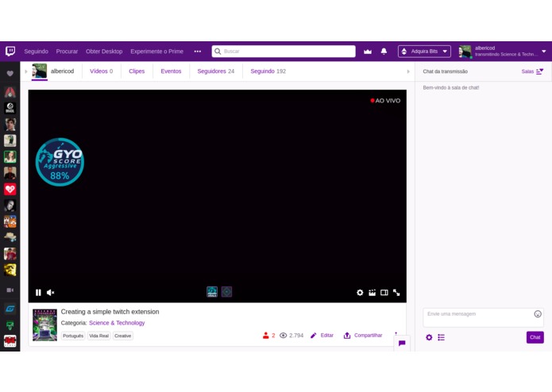This screenshot has height=392, width=552.
Task: Open Science & Technology category link
Action: (x=117, y=323)
